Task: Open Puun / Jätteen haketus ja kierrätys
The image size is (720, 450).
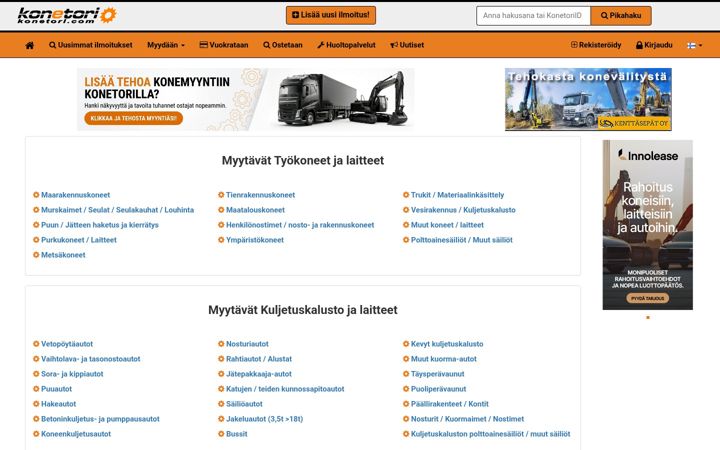Action: click(100, 225)
